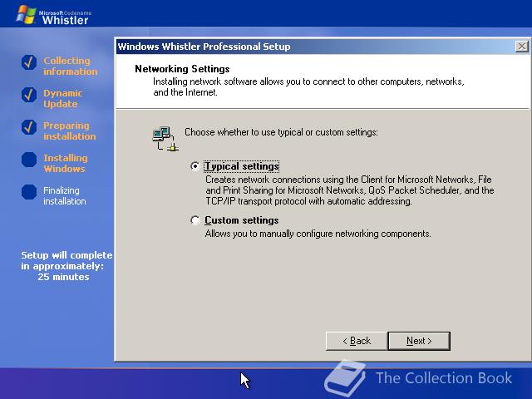
Task: Click the Back button
Action: [357, 341]
